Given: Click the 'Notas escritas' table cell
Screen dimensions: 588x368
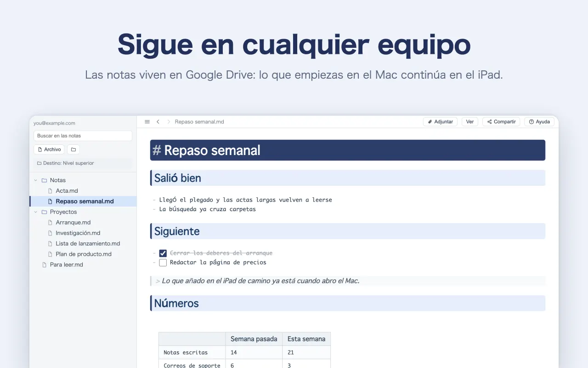Looking at the screenshot, I should tap(192, 352).
